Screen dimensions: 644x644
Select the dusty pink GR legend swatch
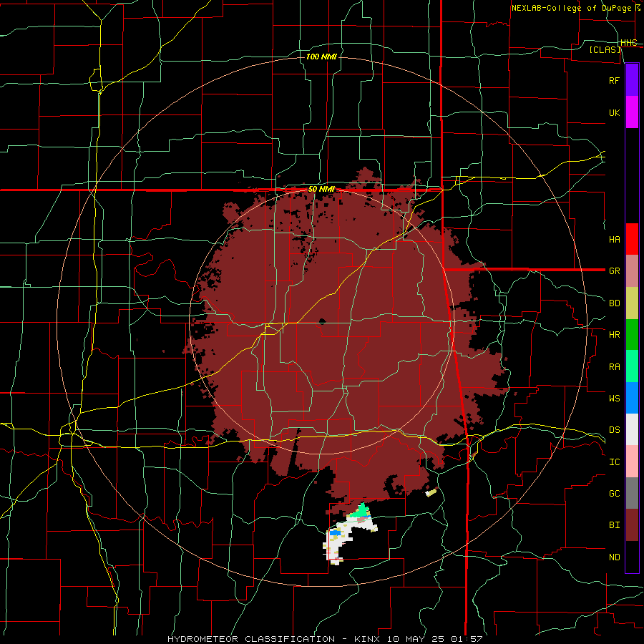click(632, 270)
